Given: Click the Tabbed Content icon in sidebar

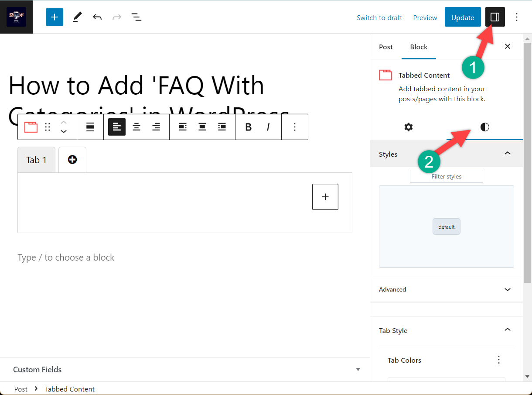Looking at the screenshot, I should 385,75.
